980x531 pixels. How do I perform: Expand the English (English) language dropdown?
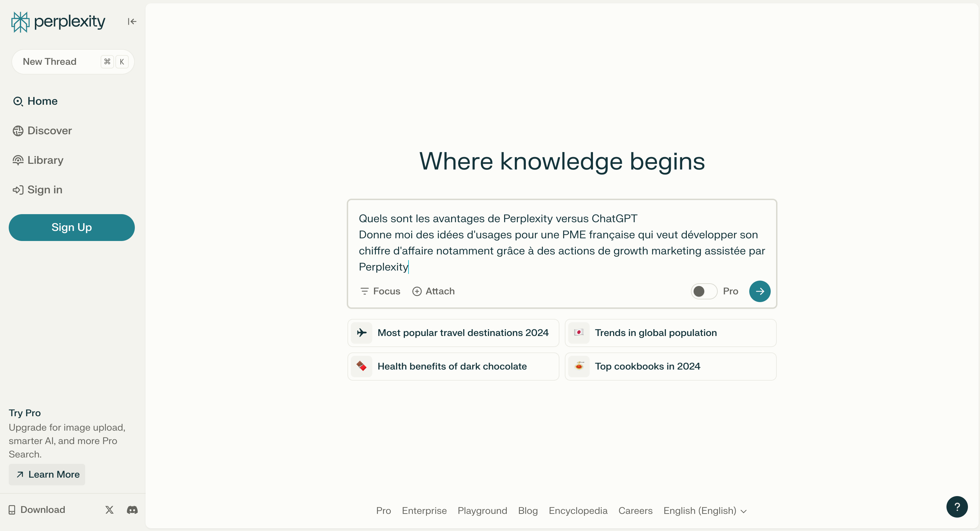pyautogui.click(x=705, y=511)
